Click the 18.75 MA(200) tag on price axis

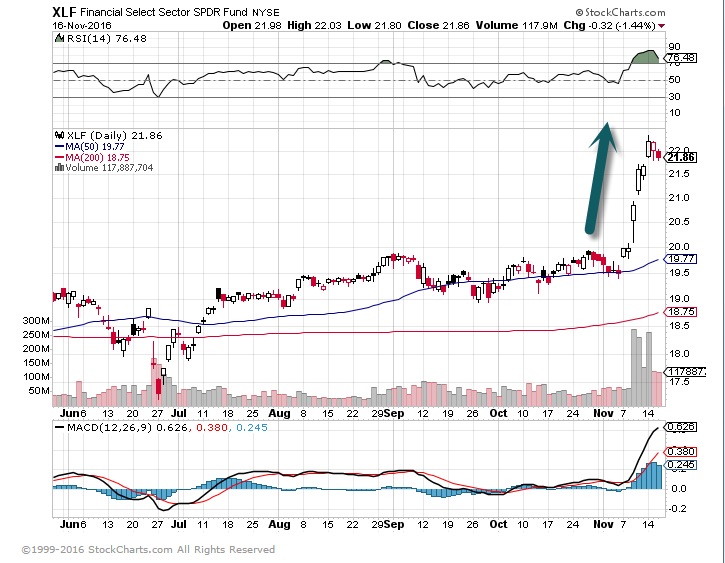tap(680, 312)
